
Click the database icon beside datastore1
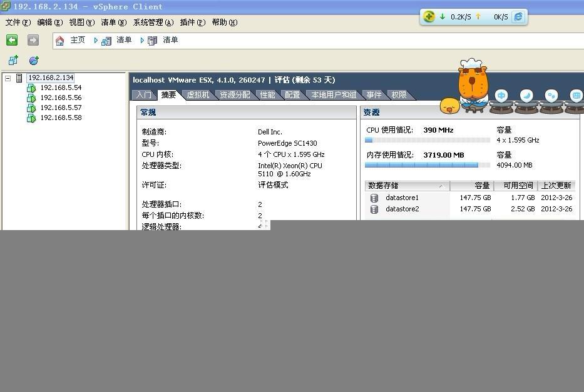pos(374,198)
